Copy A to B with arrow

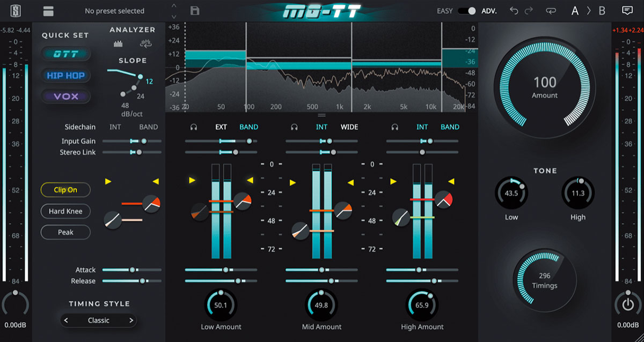(x=589, y=11)
